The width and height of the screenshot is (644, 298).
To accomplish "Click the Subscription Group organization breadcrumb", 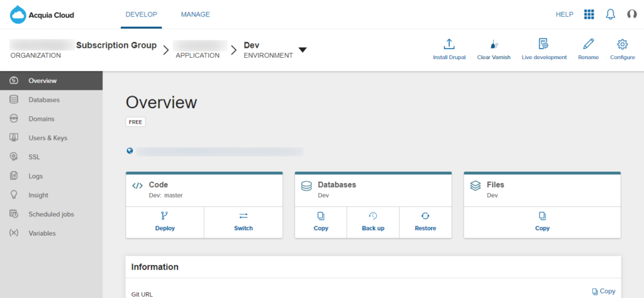I will pyautogui.click(x=84, y=49).
